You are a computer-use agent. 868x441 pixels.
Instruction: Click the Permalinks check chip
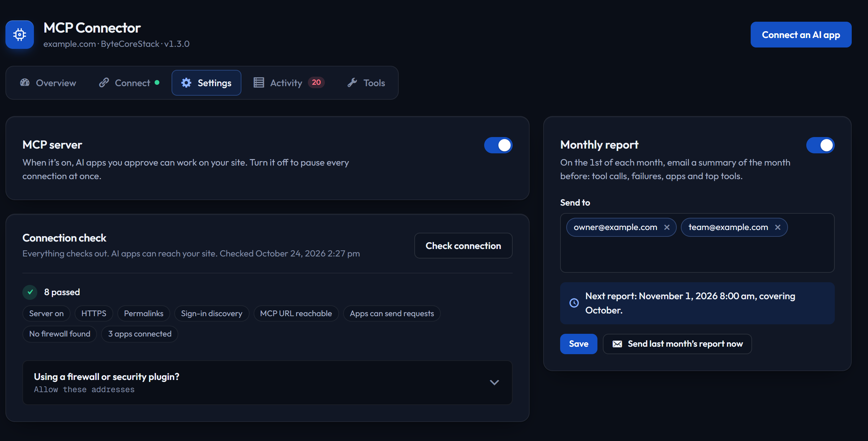(144, 313)
